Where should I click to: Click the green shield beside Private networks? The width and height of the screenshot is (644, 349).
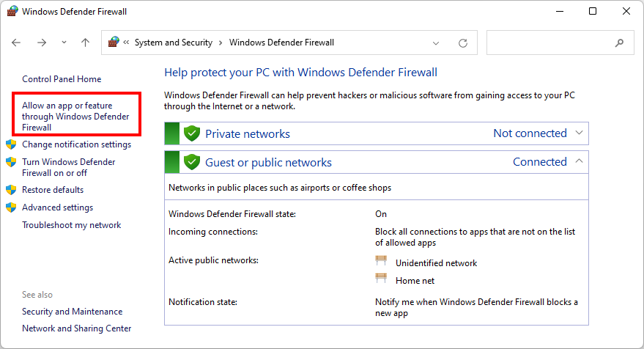pos(192,133)
